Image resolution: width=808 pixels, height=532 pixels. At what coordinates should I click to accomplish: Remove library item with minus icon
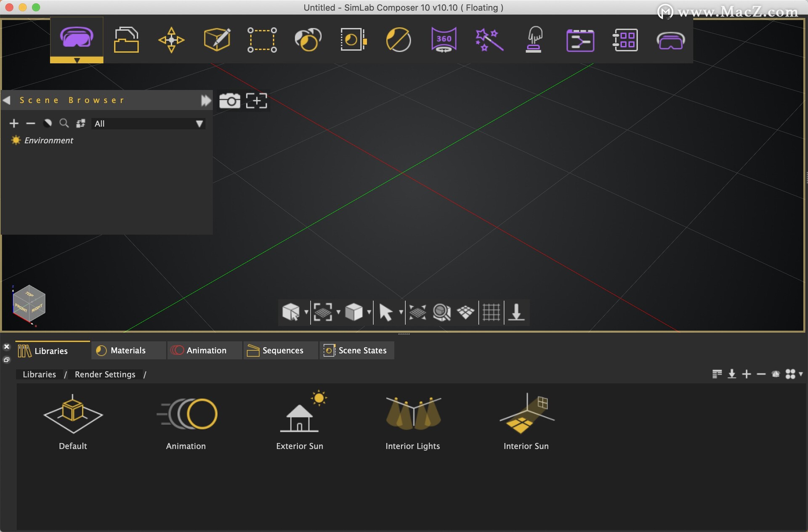pyautogui.click(x=761, y=374)
